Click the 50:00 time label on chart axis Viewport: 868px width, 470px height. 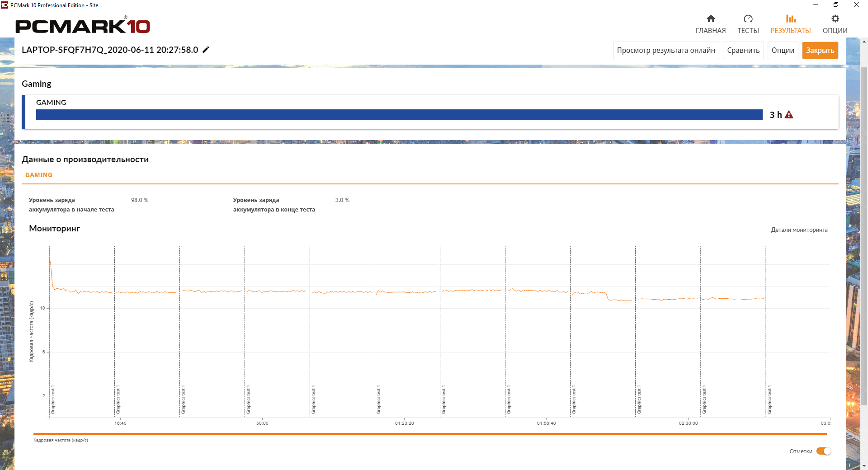click(262, 423)
